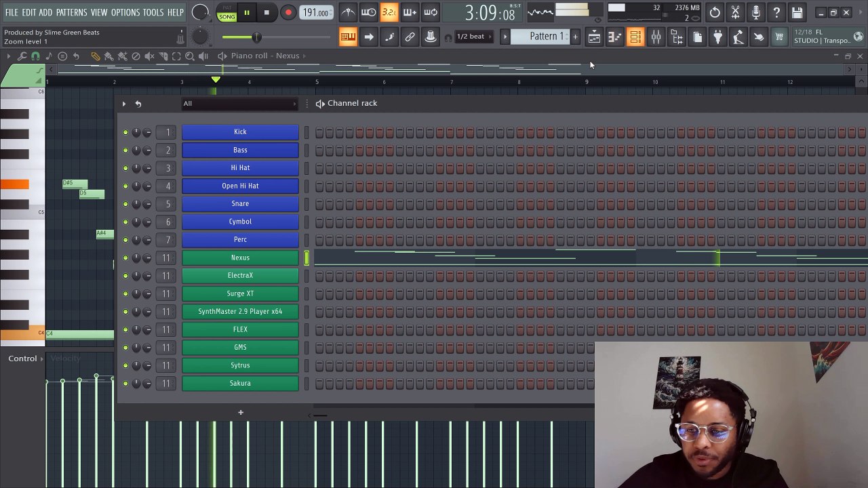Open the shopping cart content library
Viewport: 868px width, 488px height.
pos(779,37)
